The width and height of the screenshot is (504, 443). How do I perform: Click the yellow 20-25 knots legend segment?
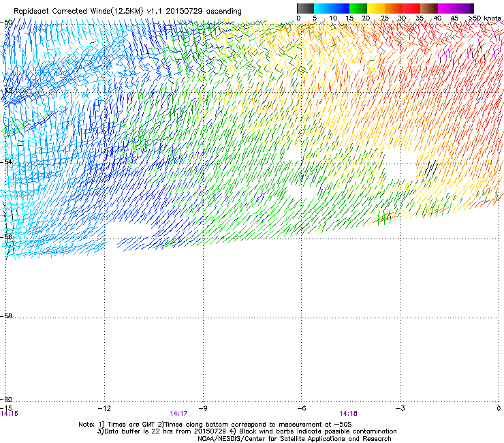coord(376,8)
